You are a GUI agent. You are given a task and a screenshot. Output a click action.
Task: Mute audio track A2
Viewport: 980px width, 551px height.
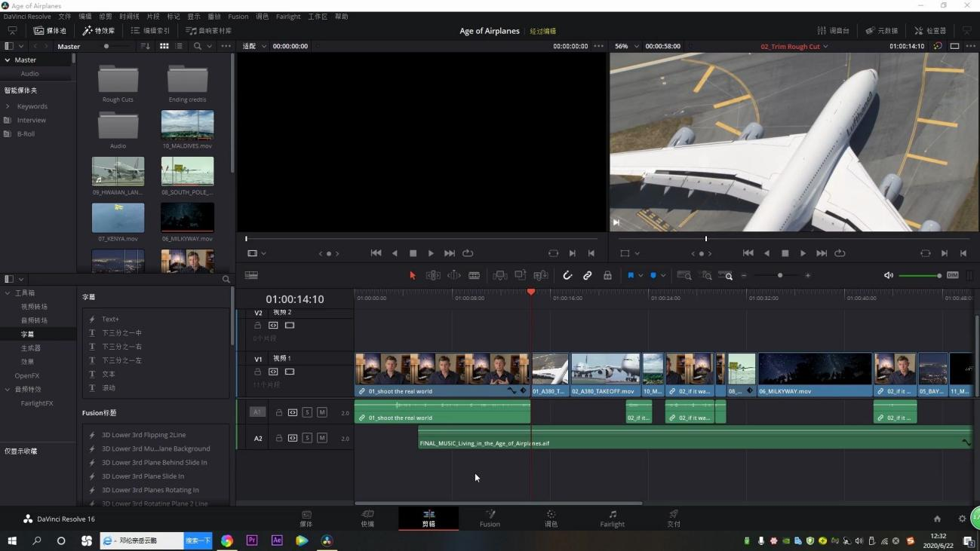(322, 438)
